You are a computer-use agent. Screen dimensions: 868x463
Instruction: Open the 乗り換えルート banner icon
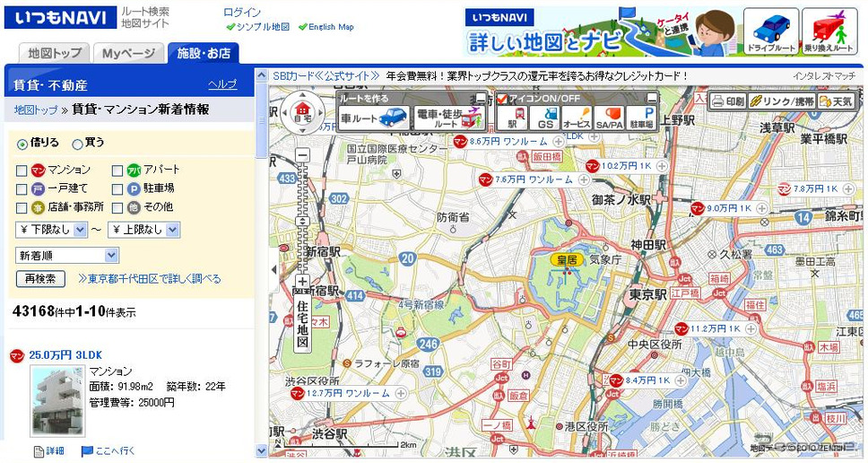coord(829,31)
